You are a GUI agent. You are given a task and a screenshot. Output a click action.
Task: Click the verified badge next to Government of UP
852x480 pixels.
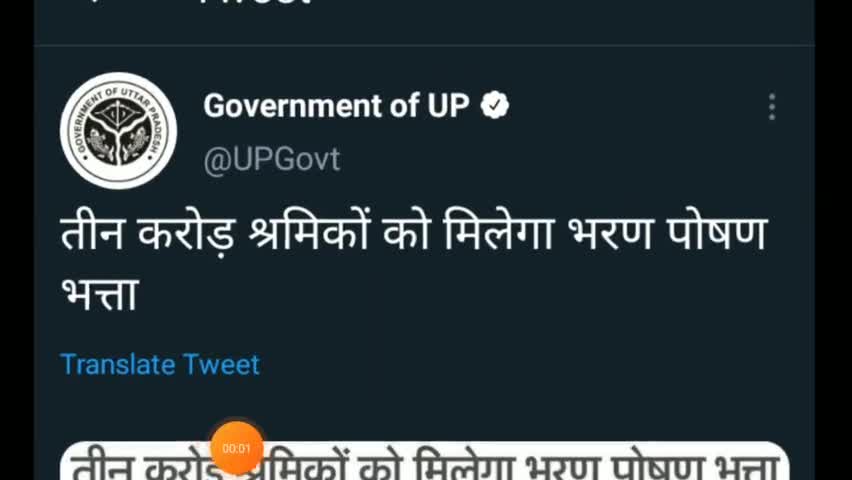click(x=494, y=105)
